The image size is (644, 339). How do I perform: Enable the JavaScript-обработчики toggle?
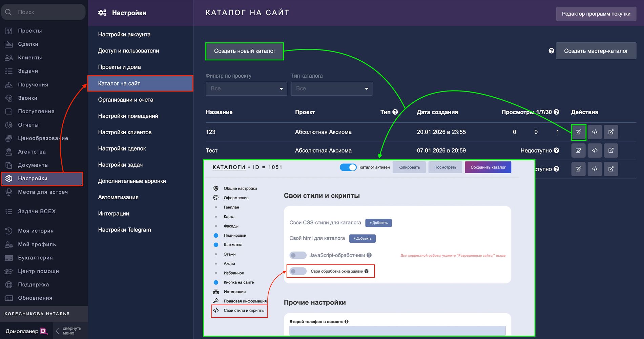tap(298, 255)
